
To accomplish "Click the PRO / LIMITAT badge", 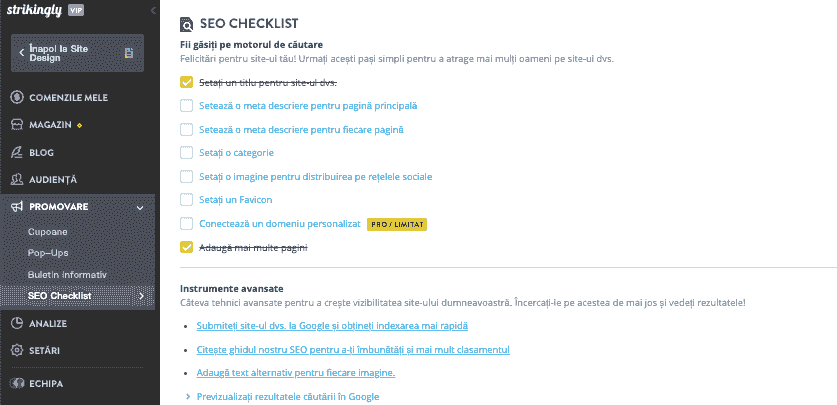I will click(x=397, y=225).
